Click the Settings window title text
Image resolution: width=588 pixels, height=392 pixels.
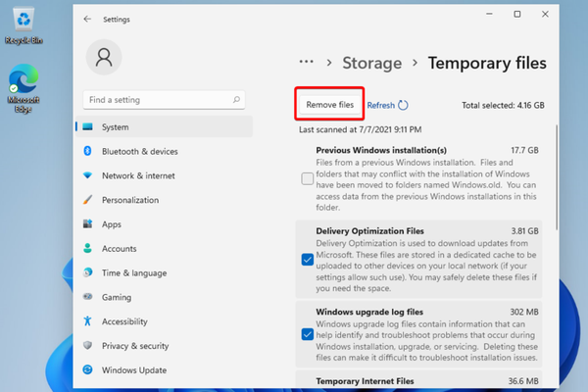point(117,20)
